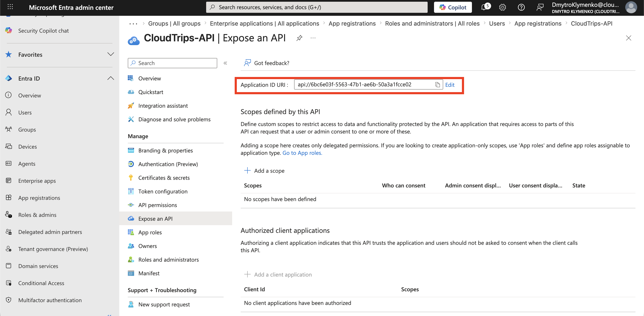Image resolution: width=644 pixels, height=316 pixels.
Task: Click the App registrations nav icon
Action: pos(9,197)
